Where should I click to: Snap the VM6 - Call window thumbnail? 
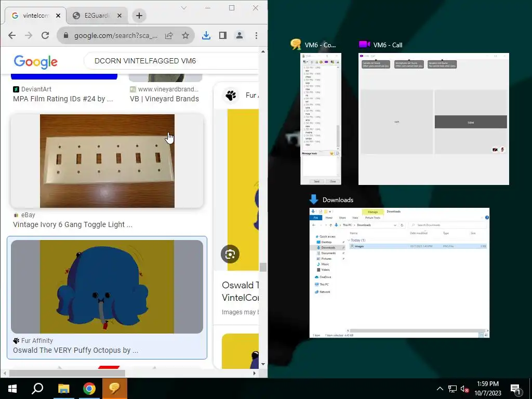(434, 119)
